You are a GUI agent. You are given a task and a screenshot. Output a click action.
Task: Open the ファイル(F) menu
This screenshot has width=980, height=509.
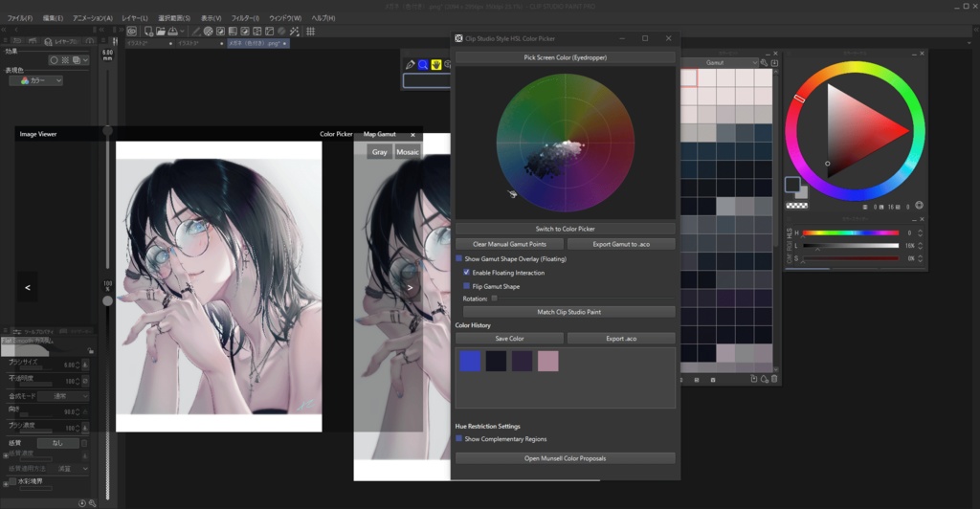click(x=19, y=18)
